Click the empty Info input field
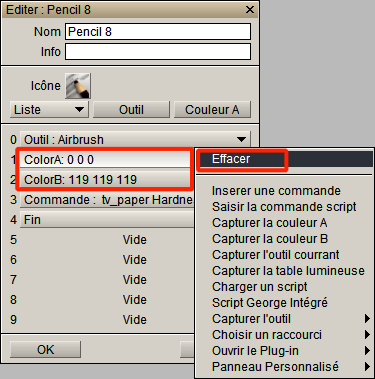 pyautogui.click(x=158, y=52)
